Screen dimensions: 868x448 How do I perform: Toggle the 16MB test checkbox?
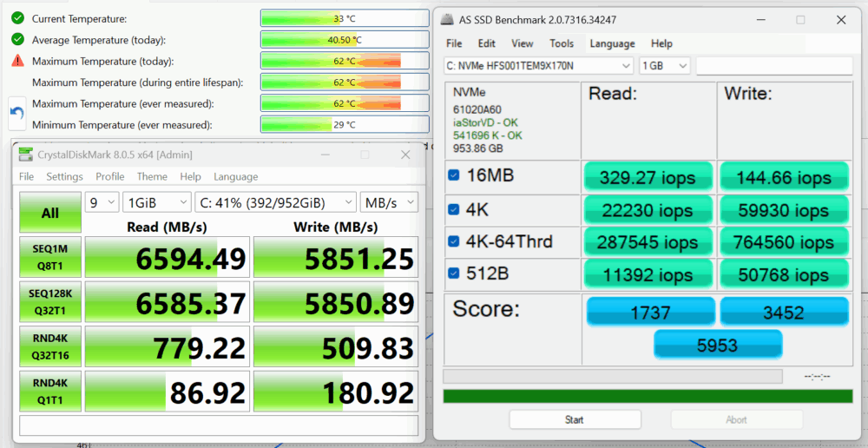(x=453, y=175)
